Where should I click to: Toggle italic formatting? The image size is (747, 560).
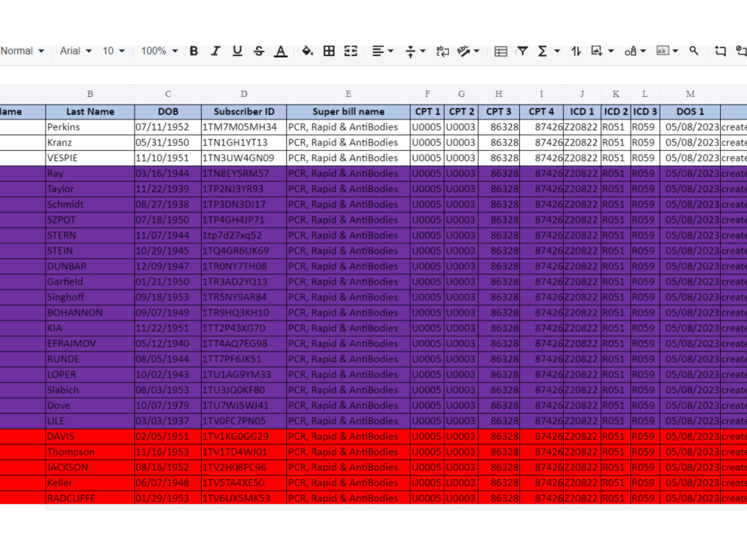[x=215, y=51]
